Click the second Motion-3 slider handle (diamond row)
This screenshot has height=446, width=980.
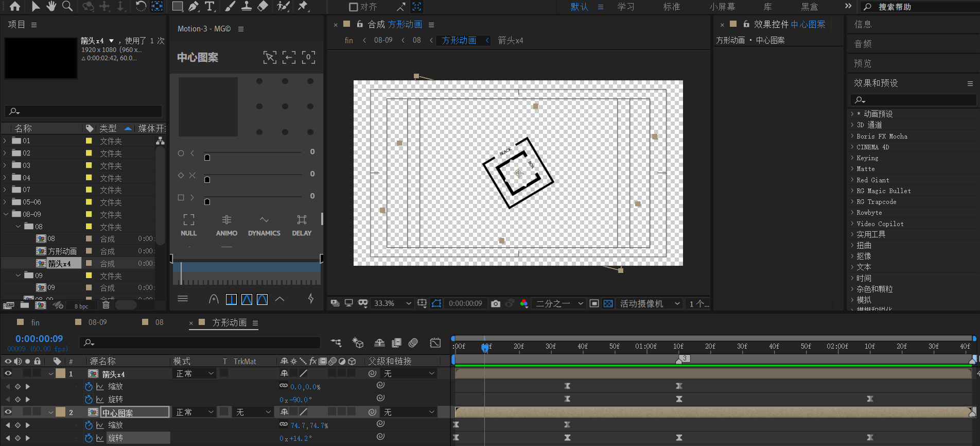(x=207, y=179)
